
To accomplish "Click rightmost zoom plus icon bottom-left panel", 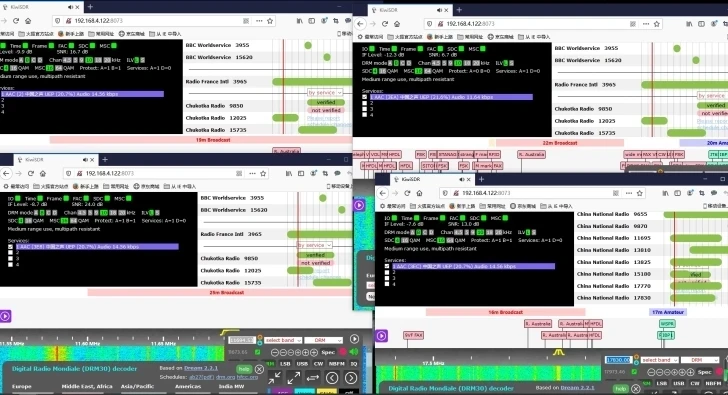I will coord(314,353).
